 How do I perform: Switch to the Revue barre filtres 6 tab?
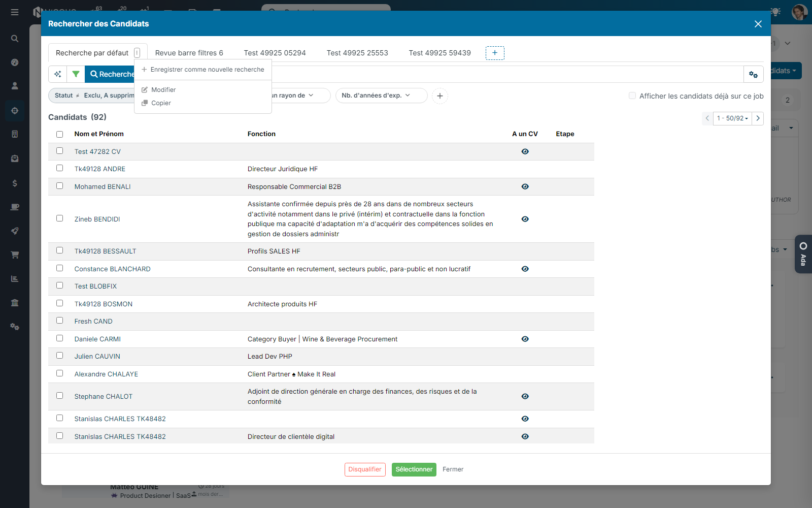click(189, 53)
